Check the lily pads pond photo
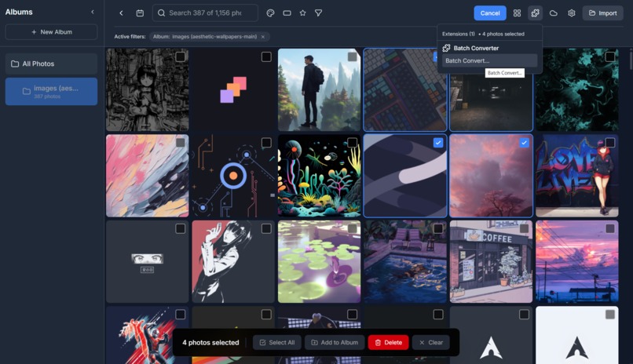This screenshot has height=364, width=633. click(x=352, y=228)
